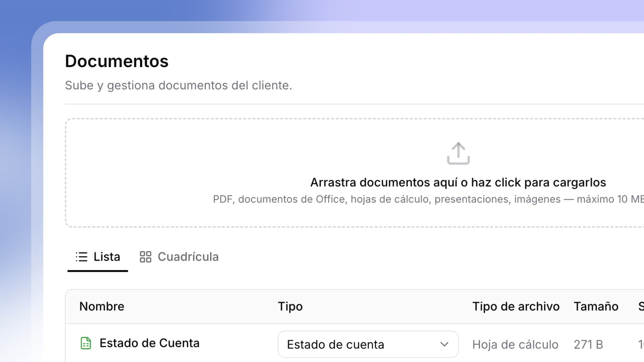Open the Estado de cuenta type dropdown
This screenshot has height=362, width=644.
click(x=368, y=344)
